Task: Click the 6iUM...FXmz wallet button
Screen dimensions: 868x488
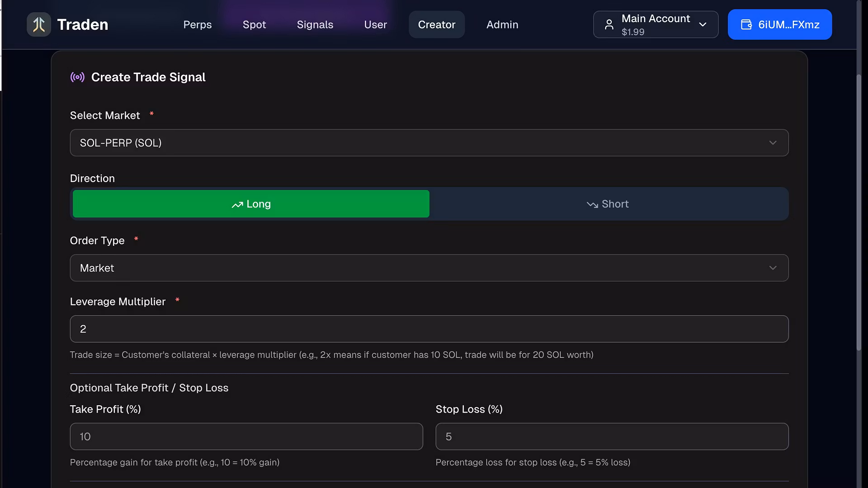Action: (779, 24)
